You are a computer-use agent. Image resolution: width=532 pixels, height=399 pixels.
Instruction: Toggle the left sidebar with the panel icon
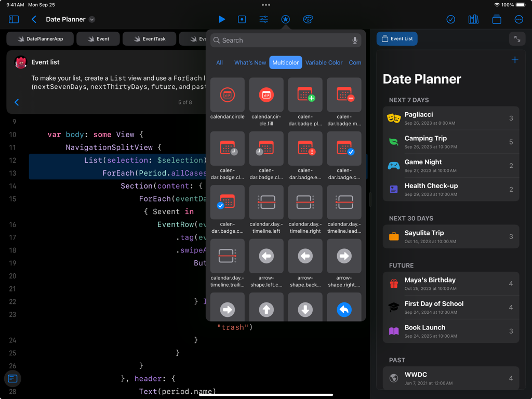click(x=14, y=19)
